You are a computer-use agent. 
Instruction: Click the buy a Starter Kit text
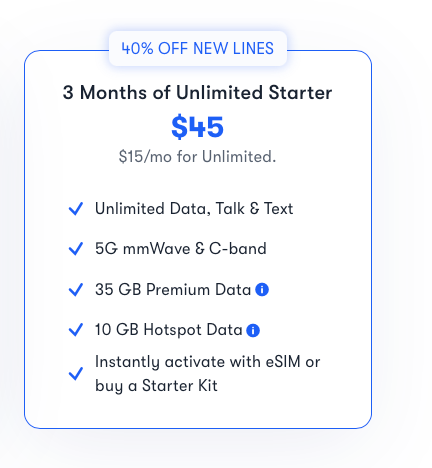tap(156, 386)
